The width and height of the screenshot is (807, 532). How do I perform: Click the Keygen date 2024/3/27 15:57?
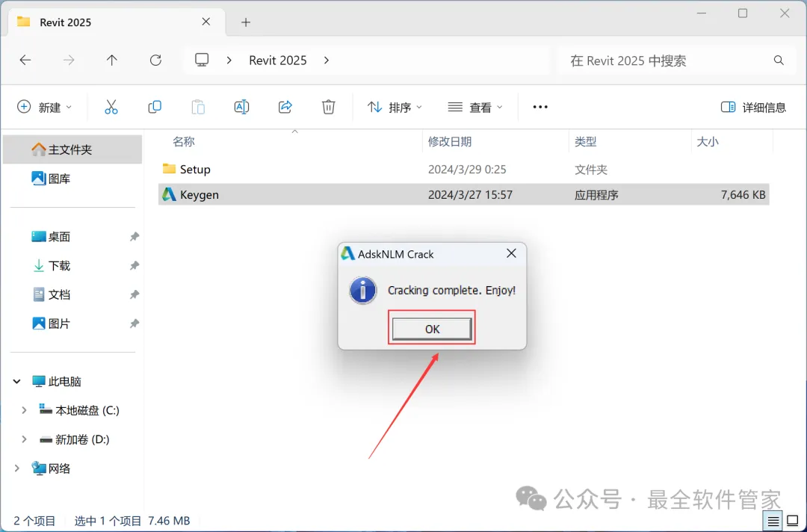471,195
